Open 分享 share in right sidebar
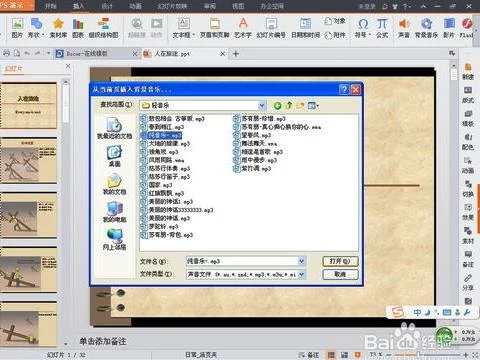Image resolution: width=480 pixels, height=360 pixels. point(468,282)
